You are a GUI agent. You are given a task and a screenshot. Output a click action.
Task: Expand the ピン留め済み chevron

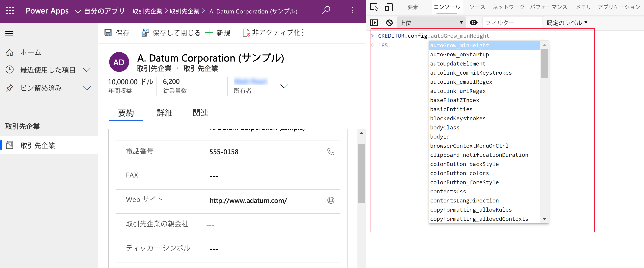pos(87,88)
